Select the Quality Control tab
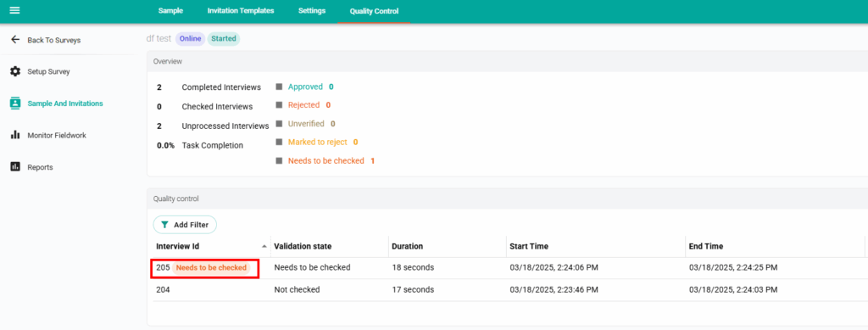 pos(374,11)
